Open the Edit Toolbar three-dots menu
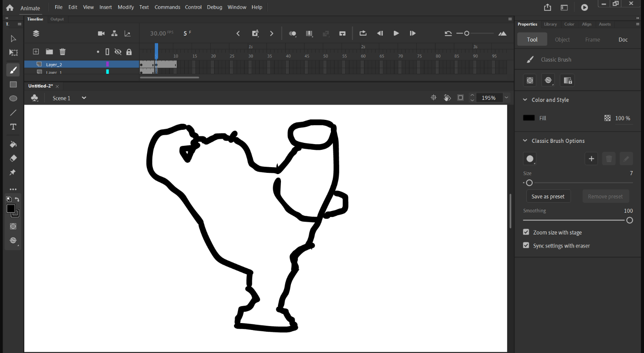644x353 pixels. pyautogui.click(x=13, y=189)
